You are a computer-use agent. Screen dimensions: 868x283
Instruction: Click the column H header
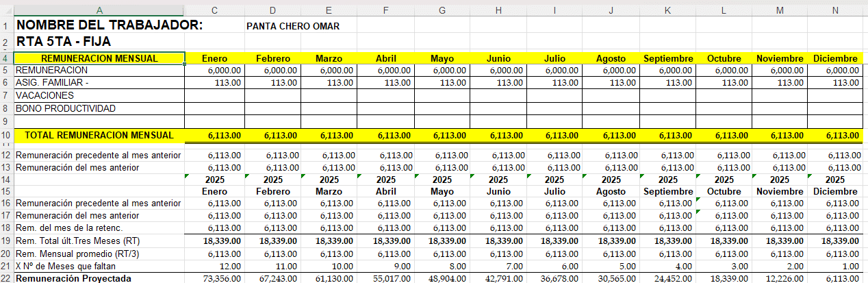pos(498,10)
